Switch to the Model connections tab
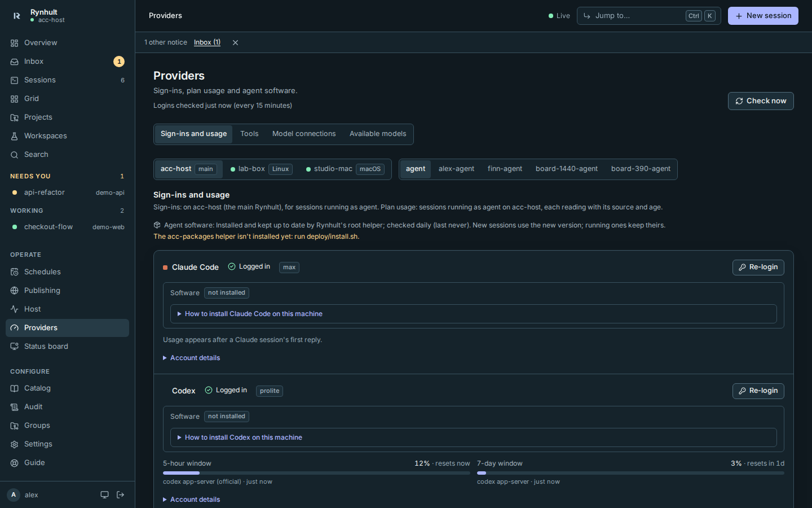This screenshot has width=812, height=508. click(x=304, y=134)
